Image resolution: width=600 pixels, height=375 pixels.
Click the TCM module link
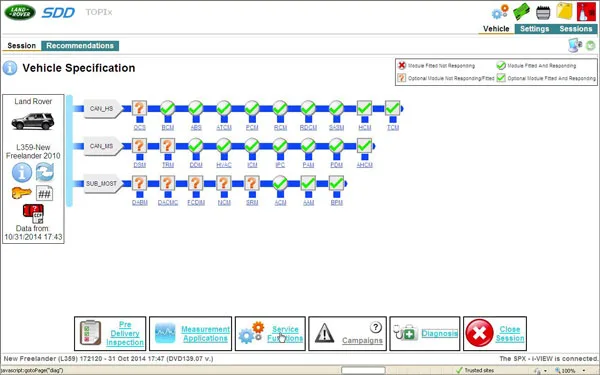pyautogui.click(x=393, y=127)
